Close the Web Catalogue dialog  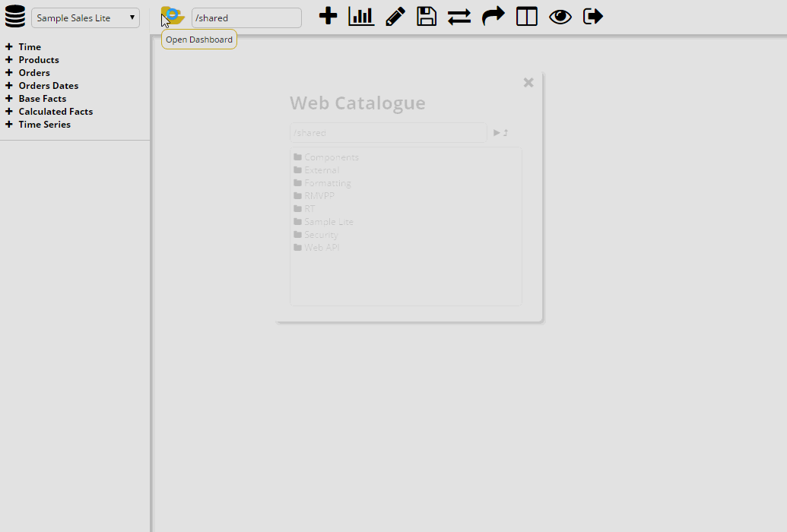tap(528, 82)
